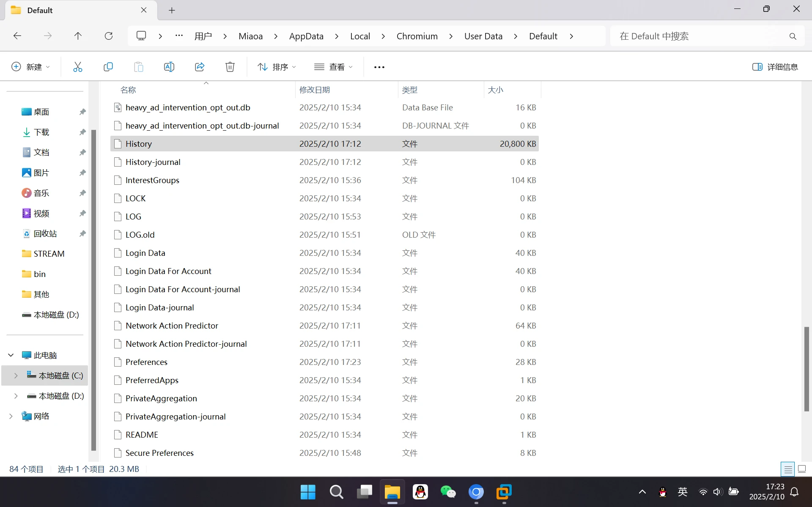Viewport: 812px width, 507px height.
Task: Open the Sort dropdown menu
Action: pyautogui.click(x=277, y=67)
